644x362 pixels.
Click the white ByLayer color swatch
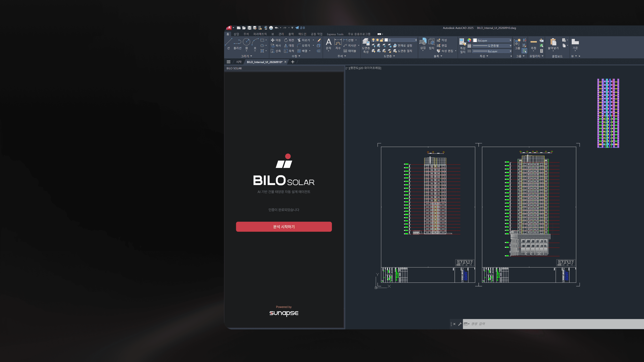tap(475, 40)
